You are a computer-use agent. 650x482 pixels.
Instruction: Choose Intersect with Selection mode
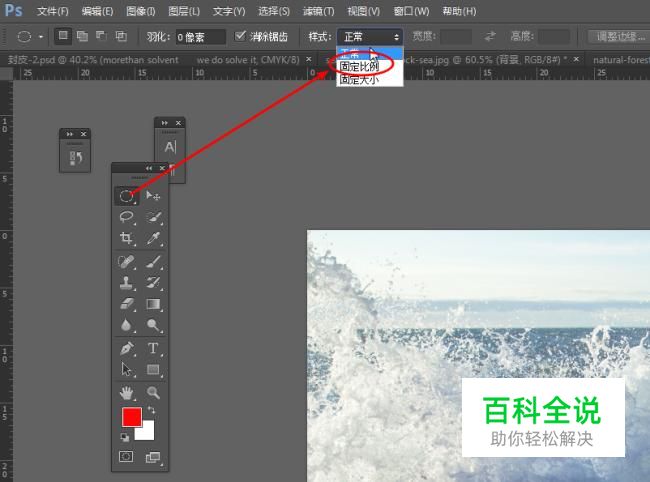point(121,36)
